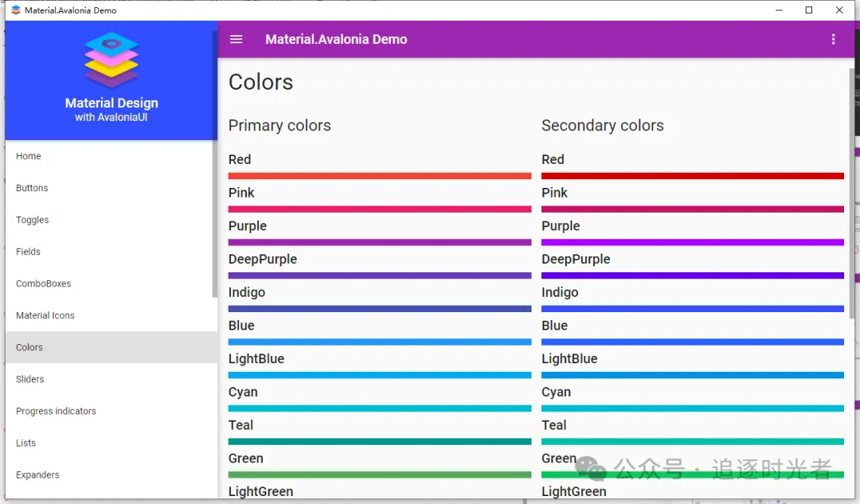Select the secondary Indigo color bar
860x504 pixels.
pos(692,309)
